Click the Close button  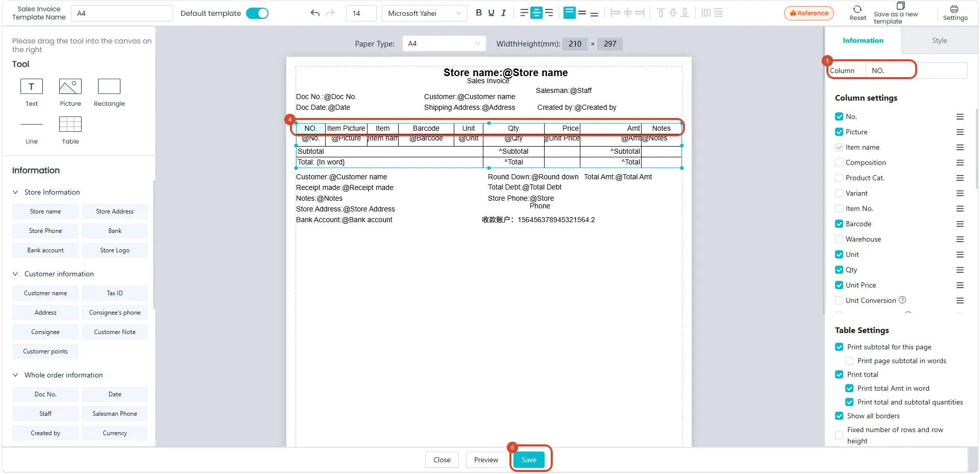442,460
